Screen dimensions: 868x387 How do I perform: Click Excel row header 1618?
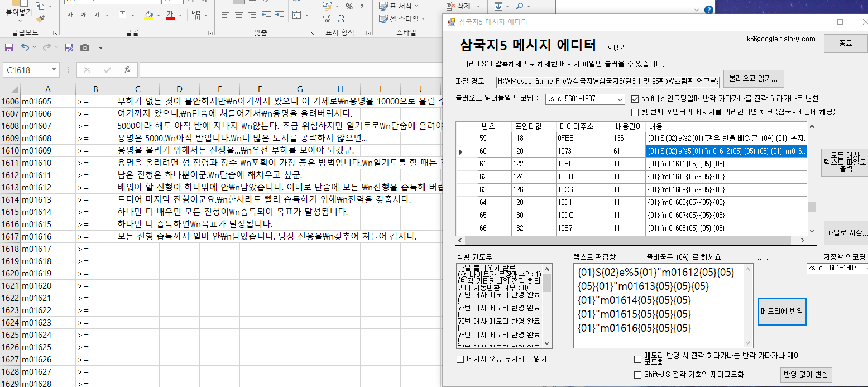point(10,249)
